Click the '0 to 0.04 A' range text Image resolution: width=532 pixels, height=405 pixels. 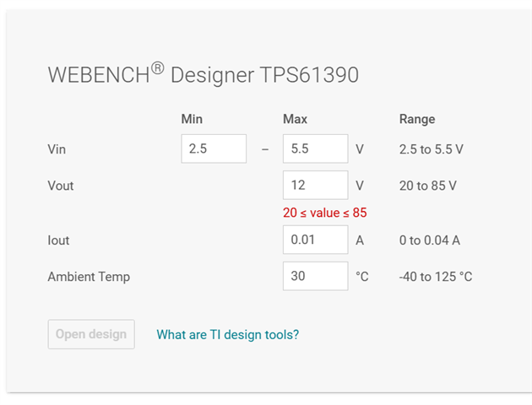(x=429, y=240)
